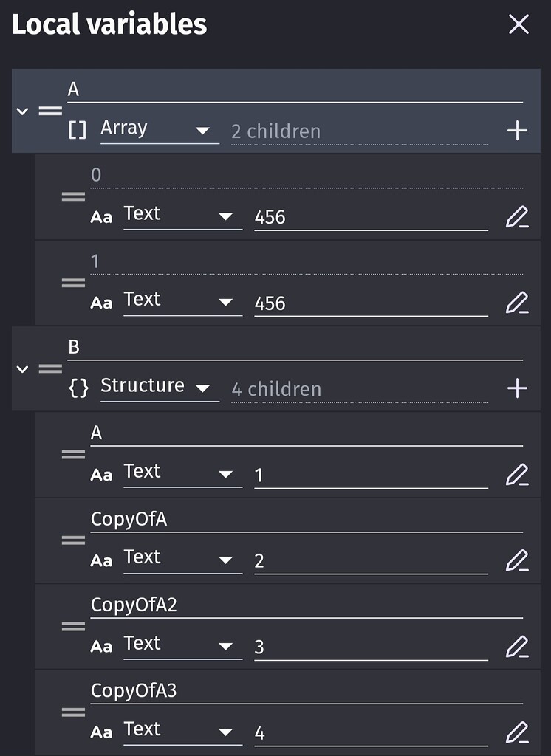This screenshot has height=756, width=551.
Task: Grab the drag handle of variable B
Action: [x=51, y=369]
